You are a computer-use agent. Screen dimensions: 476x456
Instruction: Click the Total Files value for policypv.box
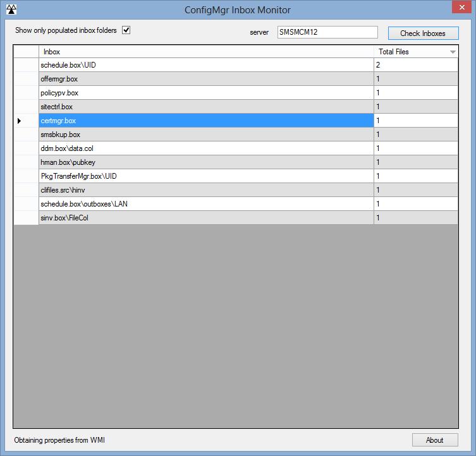tap(416, 93)
